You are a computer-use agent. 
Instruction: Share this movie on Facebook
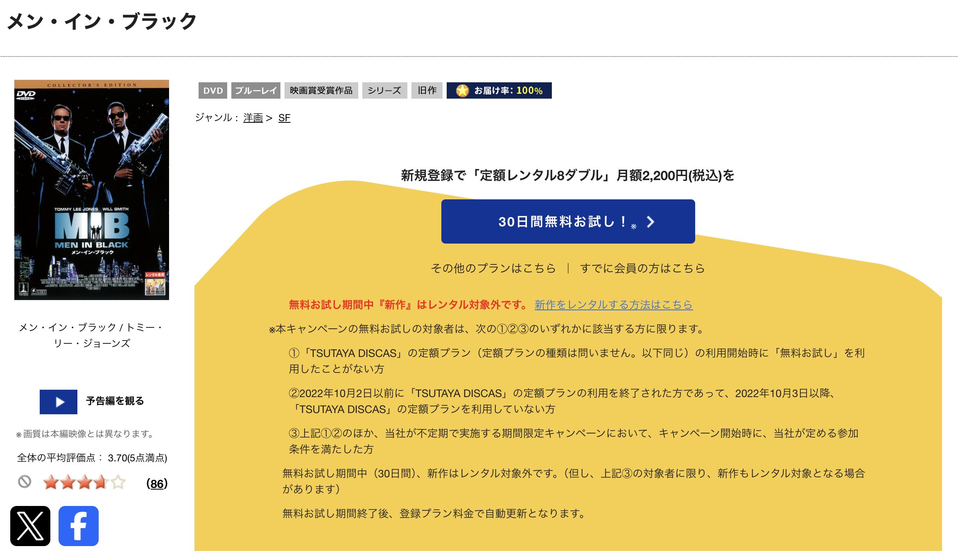pyautogui.click(x=79, y=526)
